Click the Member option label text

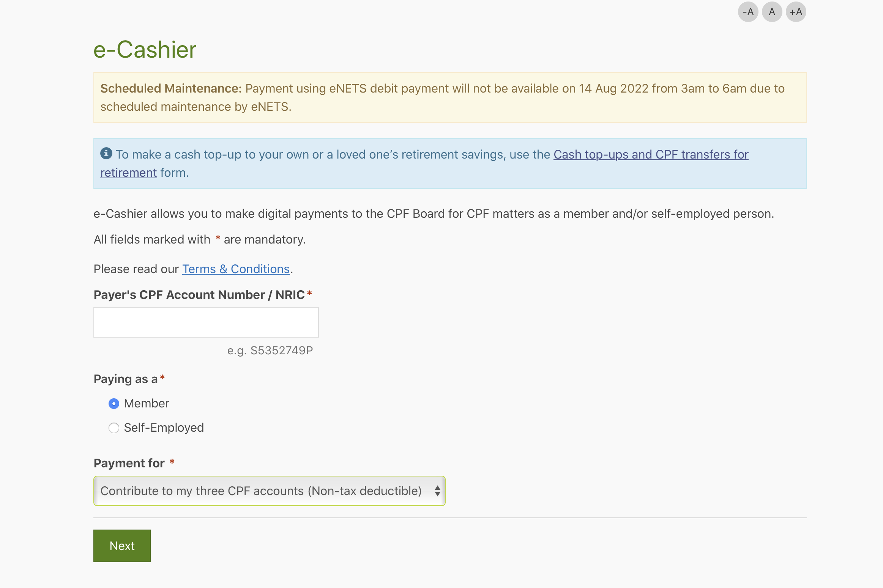tap(147, 404)
